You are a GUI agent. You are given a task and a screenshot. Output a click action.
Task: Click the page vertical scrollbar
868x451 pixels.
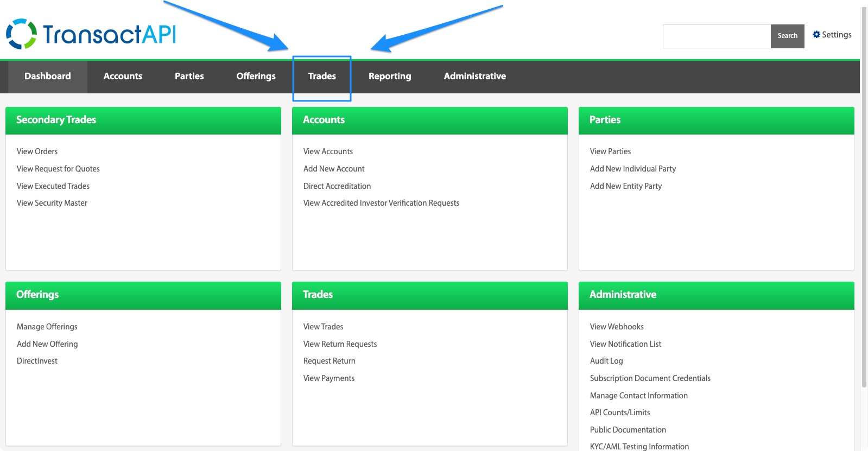[x=864, y=198]
